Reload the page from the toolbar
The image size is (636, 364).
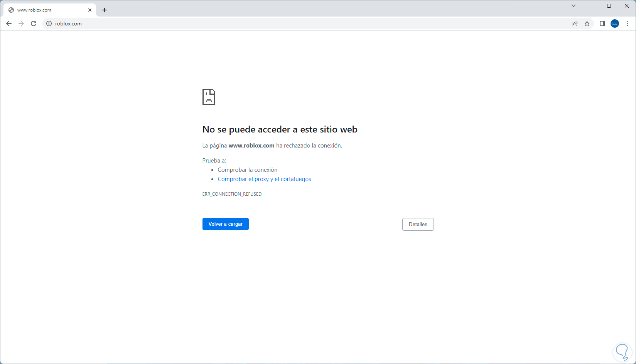point(34,23)
